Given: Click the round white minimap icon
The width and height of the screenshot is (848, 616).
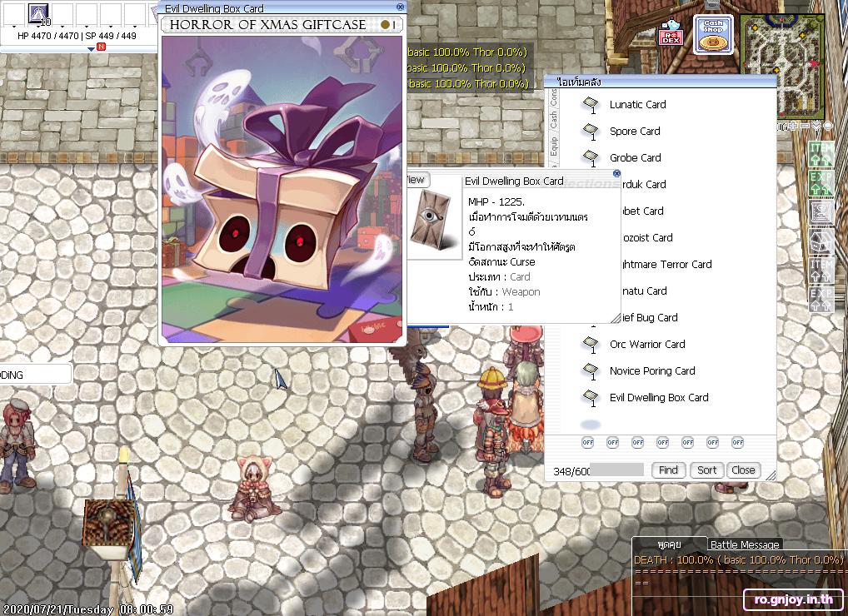Looking at the screenshot, I should click(x=827, y=126).
